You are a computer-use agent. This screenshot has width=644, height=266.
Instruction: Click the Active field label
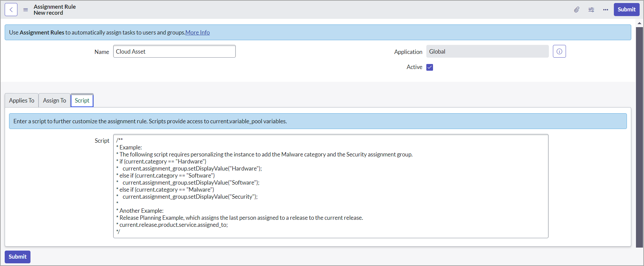click(x=414, y=67)
